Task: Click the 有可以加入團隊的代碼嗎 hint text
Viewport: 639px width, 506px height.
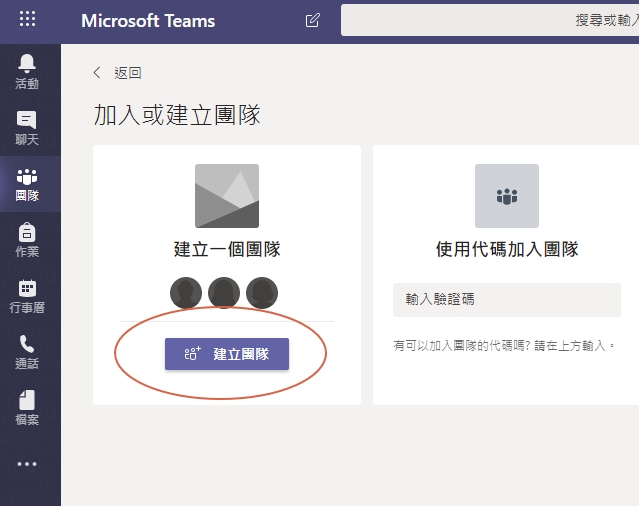Action: coord(503,346)
